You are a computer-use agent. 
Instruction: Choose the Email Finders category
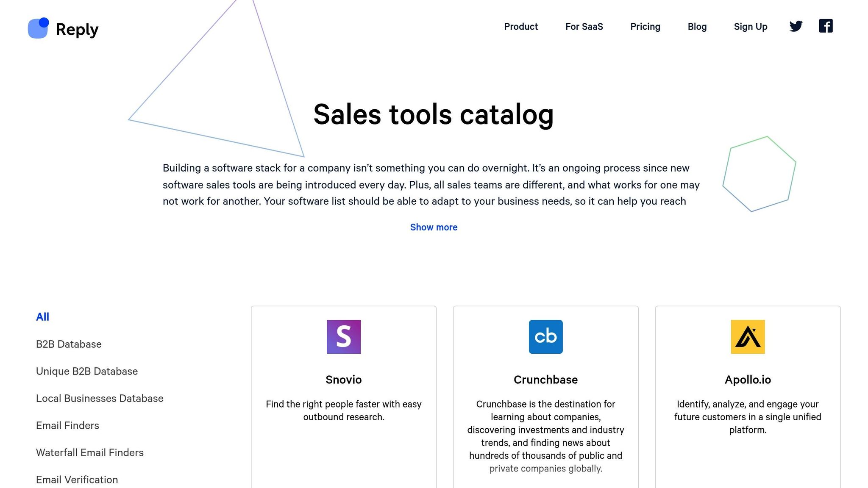[67, 425]
